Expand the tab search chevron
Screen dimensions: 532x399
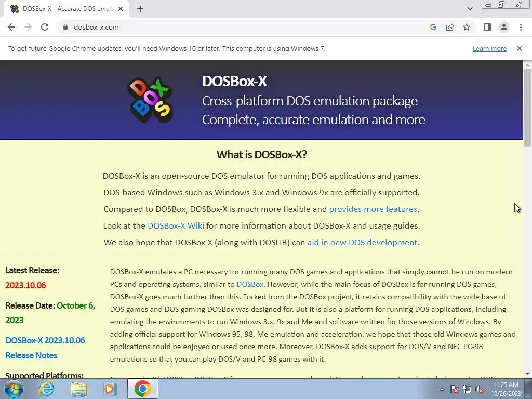(470, 9)
